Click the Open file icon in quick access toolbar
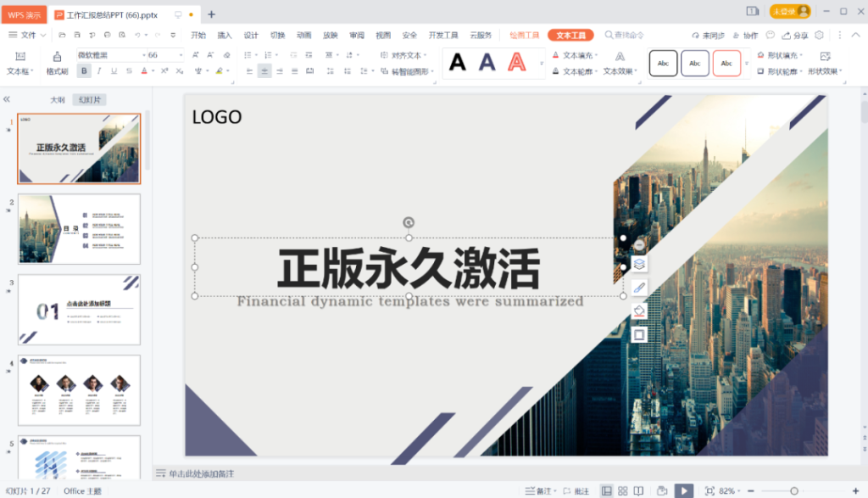This screenshot has width=868, height=498. pyautogui.click(x=62, y=35)
